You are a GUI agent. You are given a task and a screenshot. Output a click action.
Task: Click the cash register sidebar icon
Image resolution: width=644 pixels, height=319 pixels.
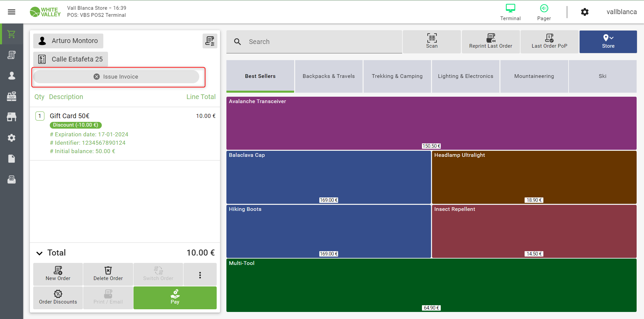12,97
